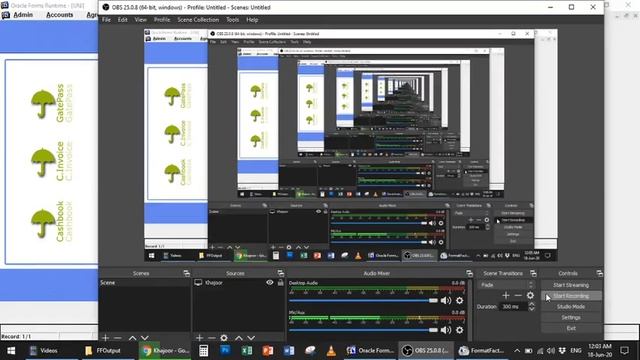Click the Duration 300 ms field
Viewport: 640px width, 360px height.
513,307
